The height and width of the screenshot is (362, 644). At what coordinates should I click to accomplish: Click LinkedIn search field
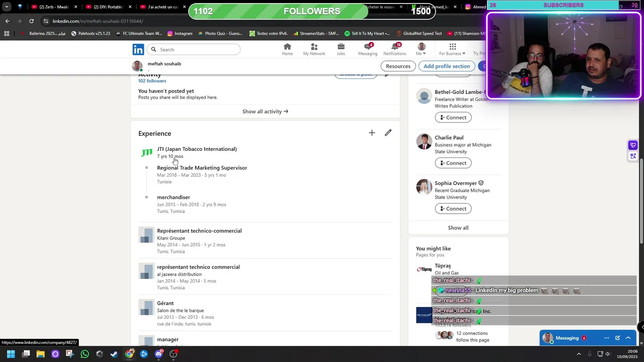(x=194, y=49)
